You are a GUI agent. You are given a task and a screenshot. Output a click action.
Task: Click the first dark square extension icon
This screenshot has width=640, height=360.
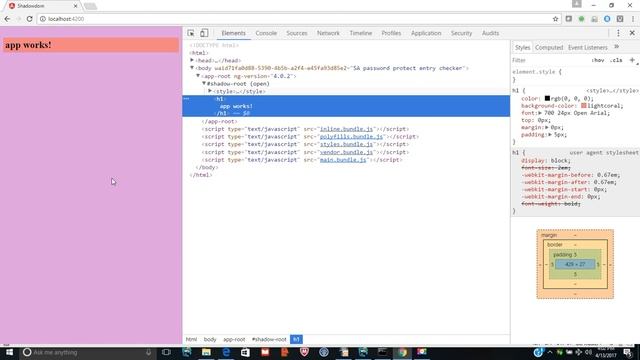point(569,19)
